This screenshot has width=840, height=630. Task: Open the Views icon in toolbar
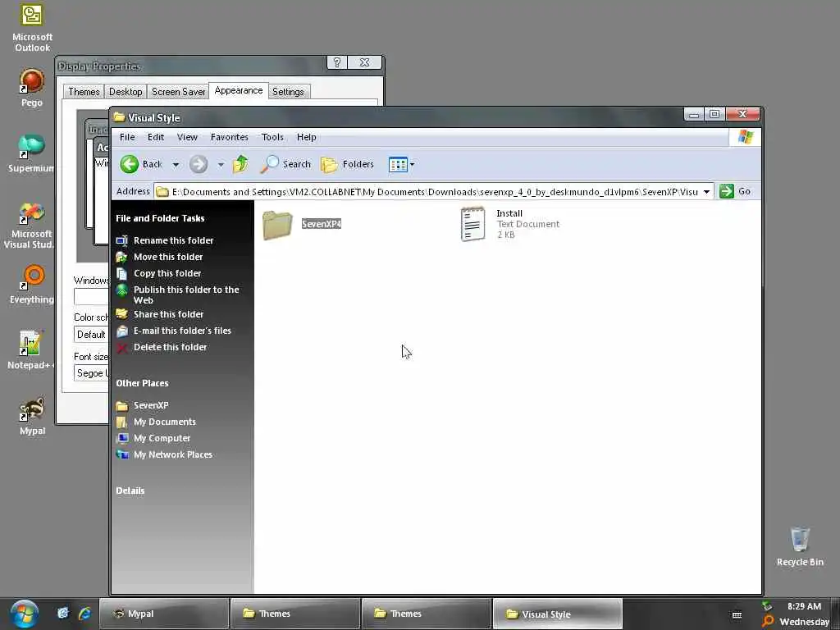coord(398,164)
